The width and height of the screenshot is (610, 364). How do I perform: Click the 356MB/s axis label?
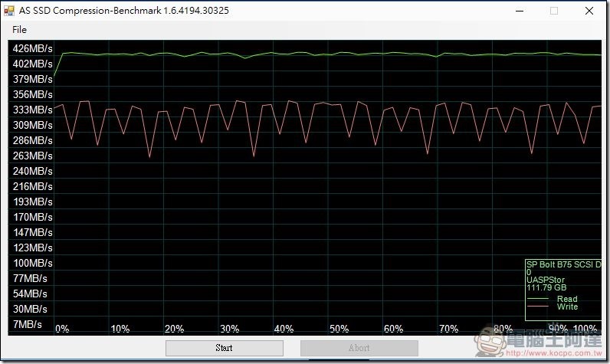tap(32, 94)
